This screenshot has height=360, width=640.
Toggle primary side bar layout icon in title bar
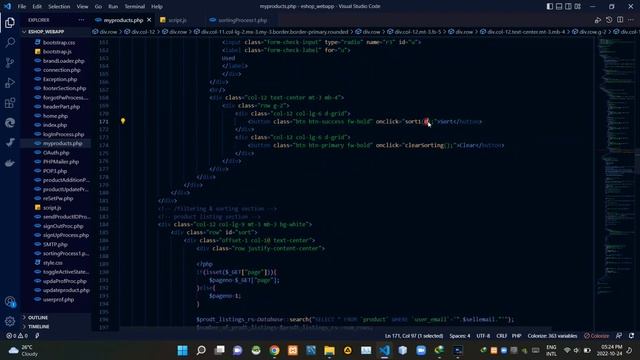[550, 6]
